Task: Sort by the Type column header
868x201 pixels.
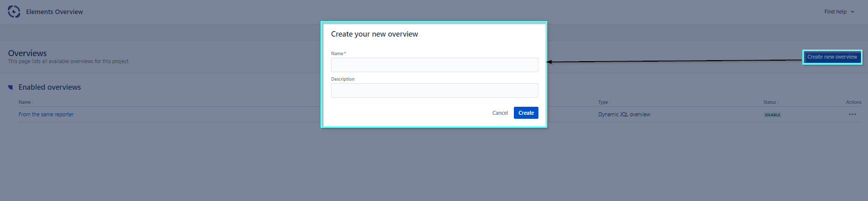Action: click(603, 102)
